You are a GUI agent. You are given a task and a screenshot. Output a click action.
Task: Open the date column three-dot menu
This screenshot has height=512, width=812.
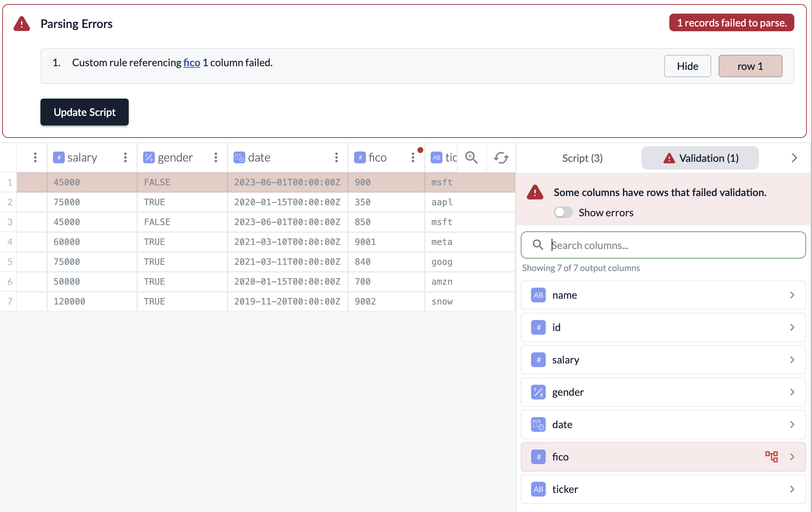(x=336, y=158)
